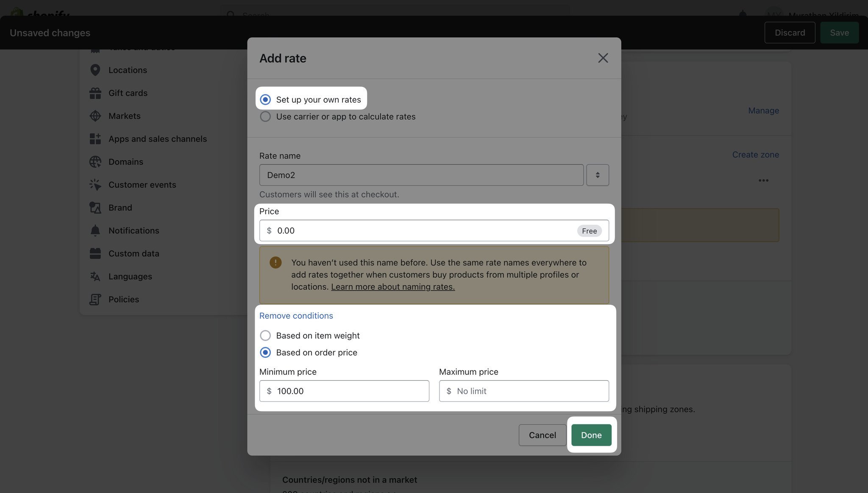868x493 pixels.
Task: Select Set up your own rates
Action: click(265, 100)
